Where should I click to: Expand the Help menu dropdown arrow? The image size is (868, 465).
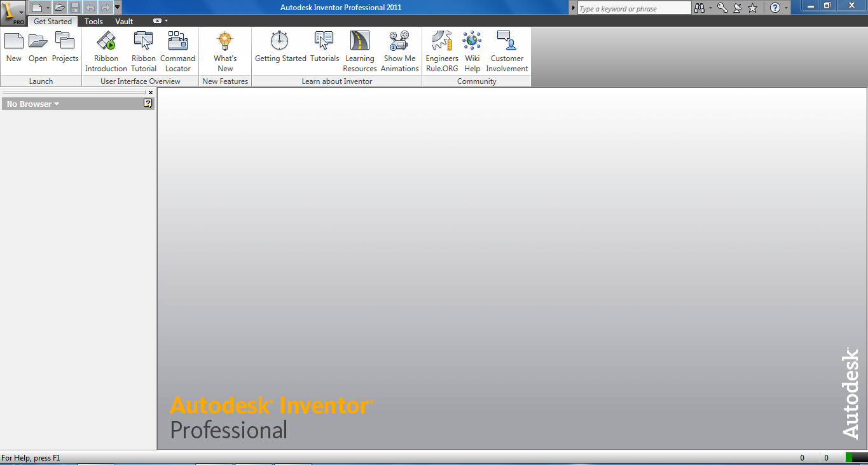point(787,8)
